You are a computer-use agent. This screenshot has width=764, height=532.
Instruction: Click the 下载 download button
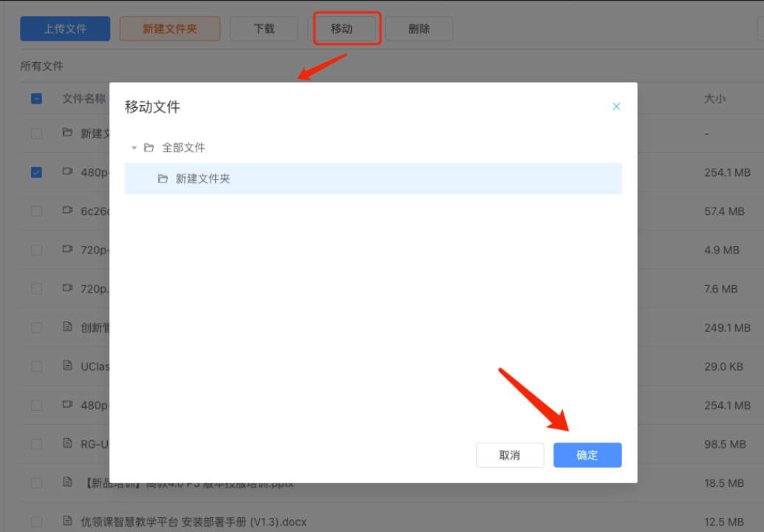[x=264, y=29]
